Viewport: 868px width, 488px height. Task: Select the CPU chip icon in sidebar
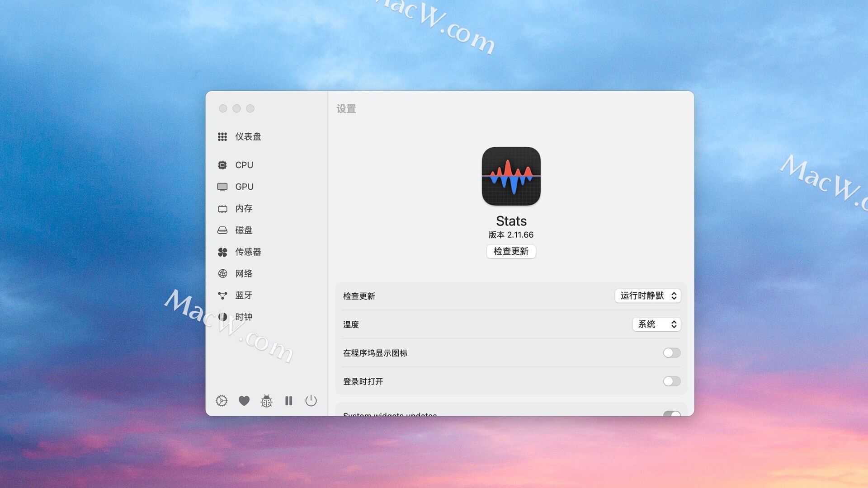222,165
